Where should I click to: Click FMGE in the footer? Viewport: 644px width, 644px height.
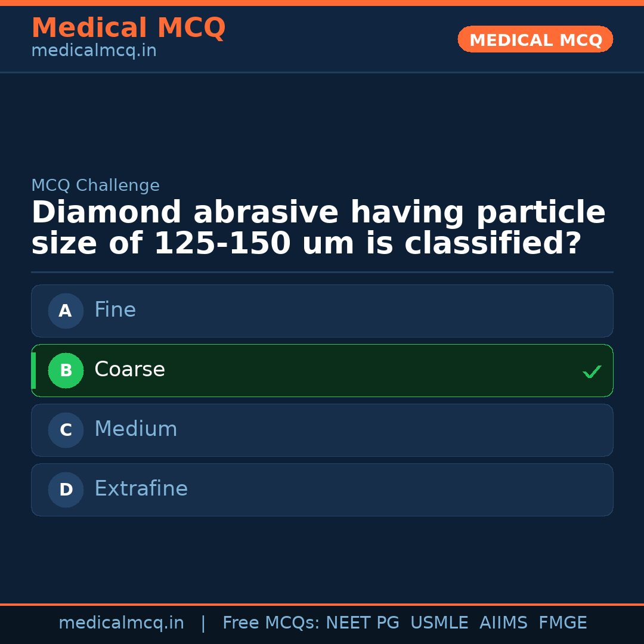[562, 623]
